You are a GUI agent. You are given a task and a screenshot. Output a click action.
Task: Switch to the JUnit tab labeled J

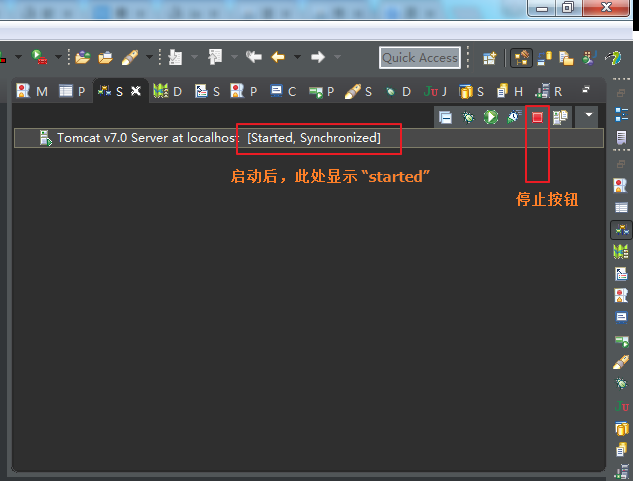point(435,91)
